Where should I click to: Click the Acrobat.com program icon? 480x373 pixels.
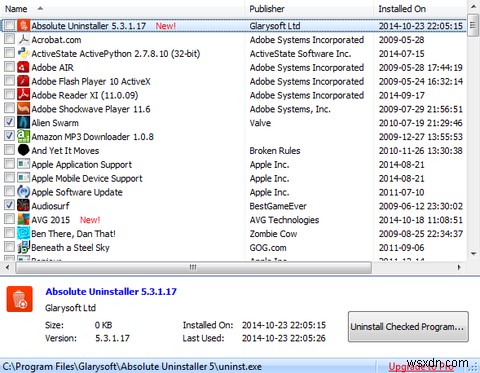23,40
